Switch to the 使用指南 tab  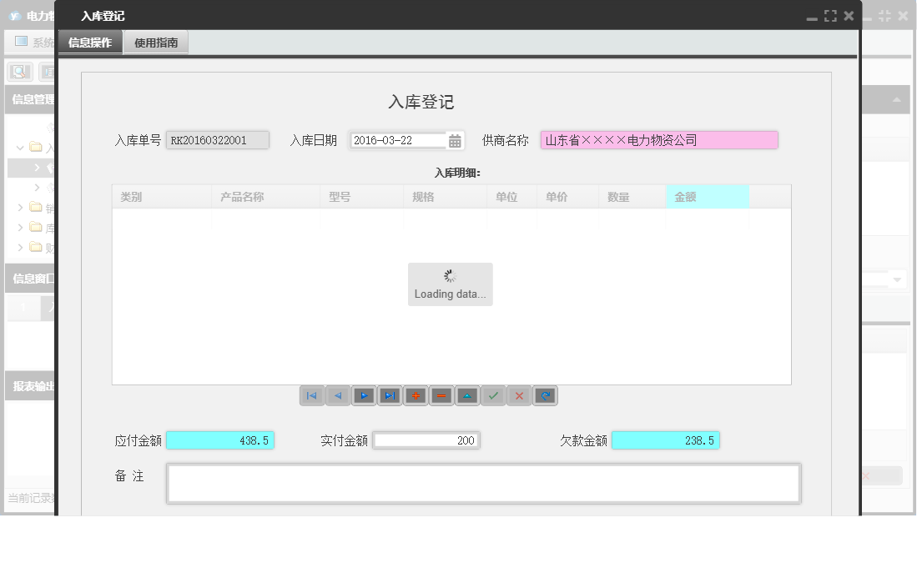[155, 41]
